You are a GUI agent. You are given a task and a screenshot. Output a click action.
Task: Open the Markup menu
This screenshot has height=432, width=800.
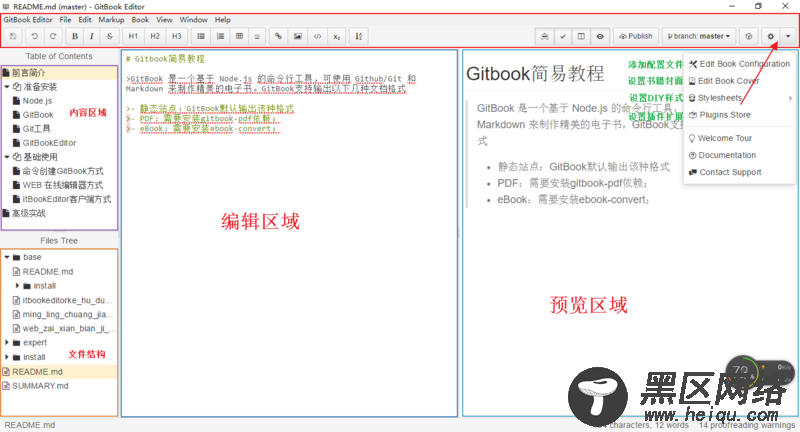pos(111,19)
